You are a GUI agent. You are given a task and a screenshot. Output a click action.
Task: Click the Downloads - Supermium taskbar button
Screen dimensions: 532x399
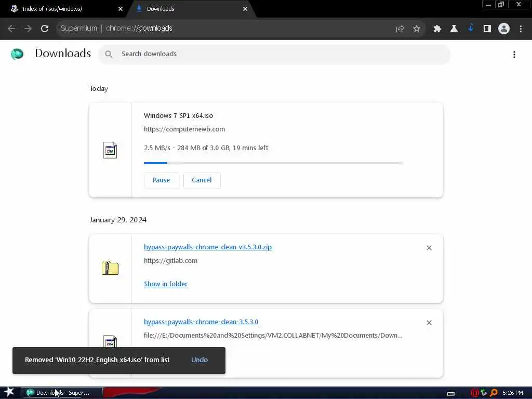click(61, 393)
